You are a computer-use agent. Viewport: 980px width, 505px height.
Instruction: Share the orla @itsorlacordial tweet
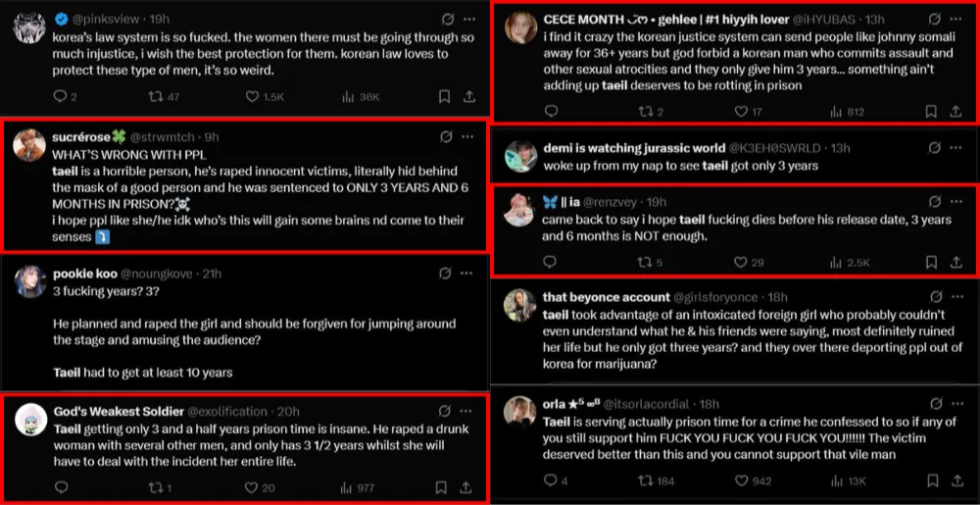[958, 480]
